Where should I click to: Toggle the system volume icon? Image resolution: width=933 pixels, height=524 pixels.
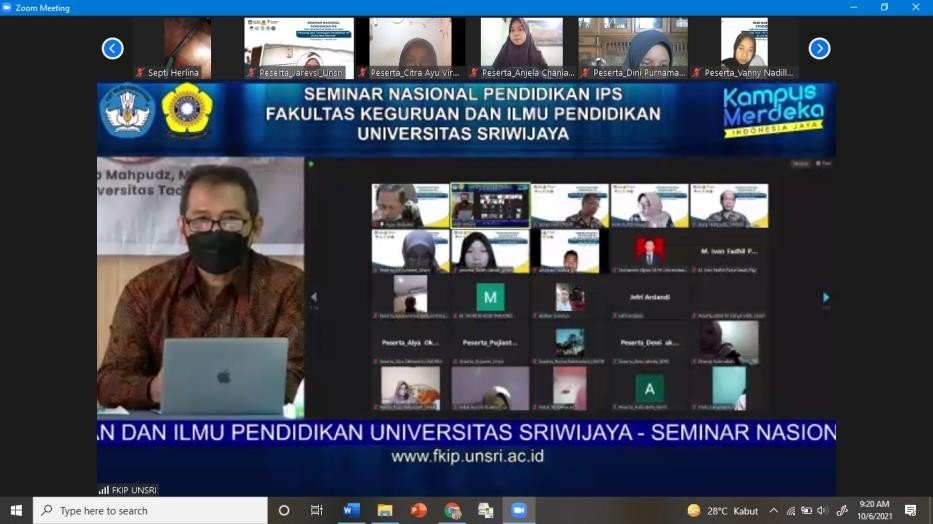[822, 510]
